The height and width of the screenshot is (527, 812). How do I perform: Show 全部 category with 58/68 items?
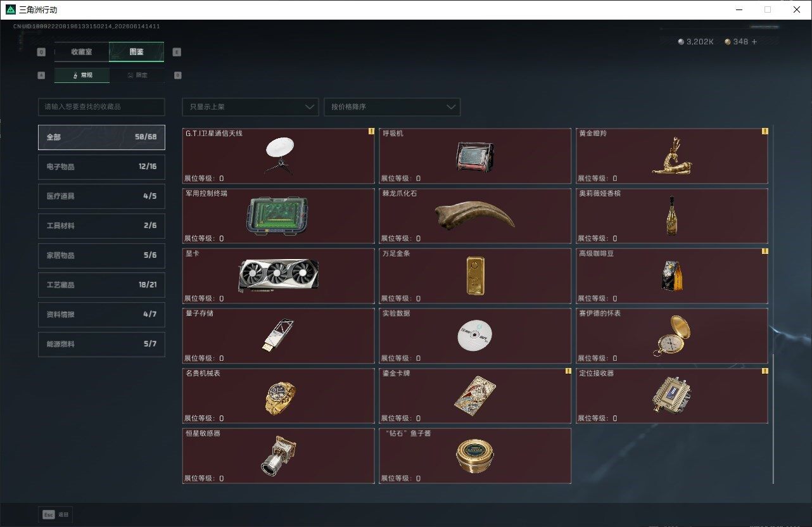point(101,137)
